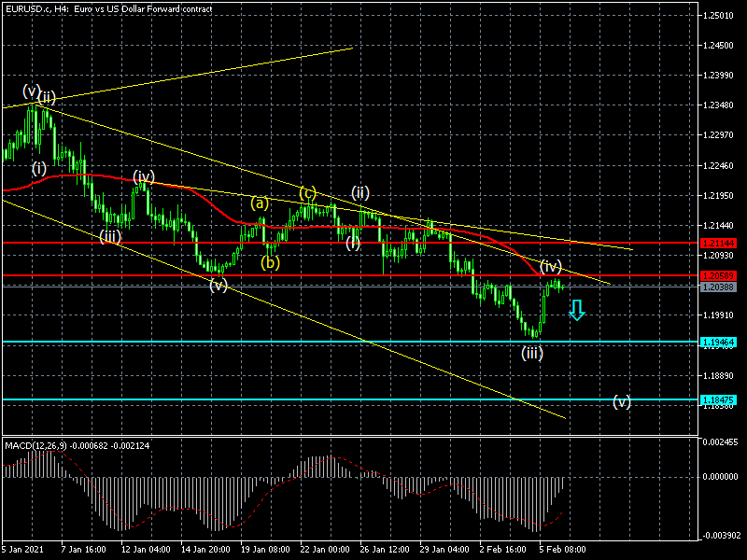Click the 5 Feb 08:00 time label

[563, 549]
